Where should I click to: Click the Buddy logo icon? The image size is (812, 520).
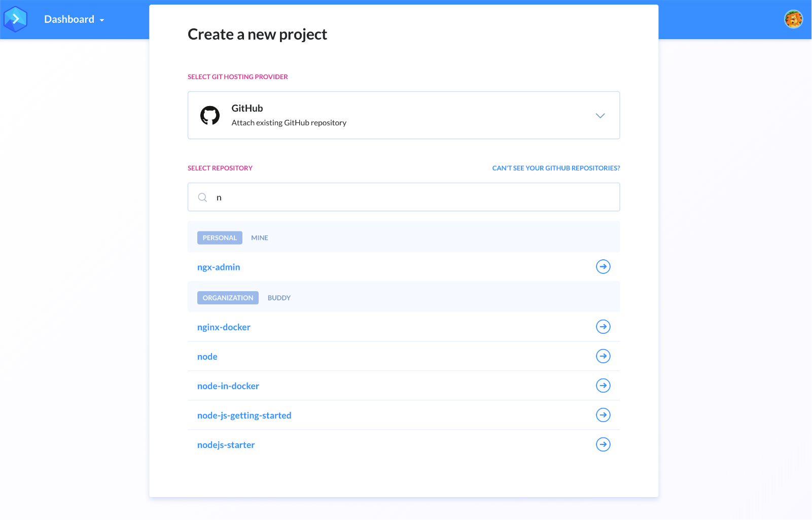(15, 19)
